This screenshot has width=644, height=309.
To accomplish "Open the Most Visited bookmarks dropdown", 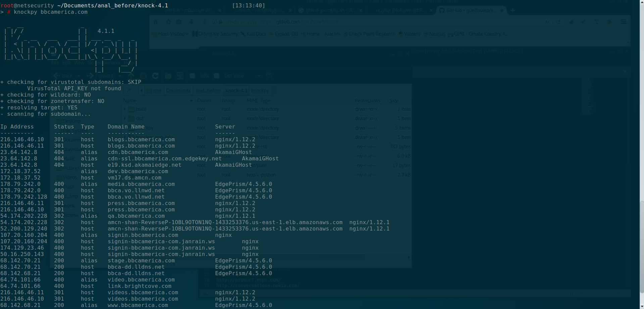I will tap(170, 34).
